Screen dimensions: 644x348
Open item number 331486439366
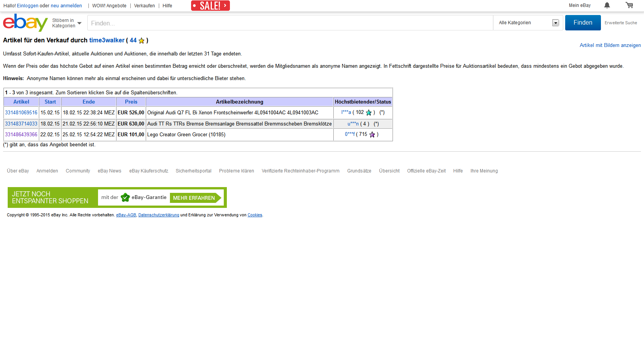(21, 134)
